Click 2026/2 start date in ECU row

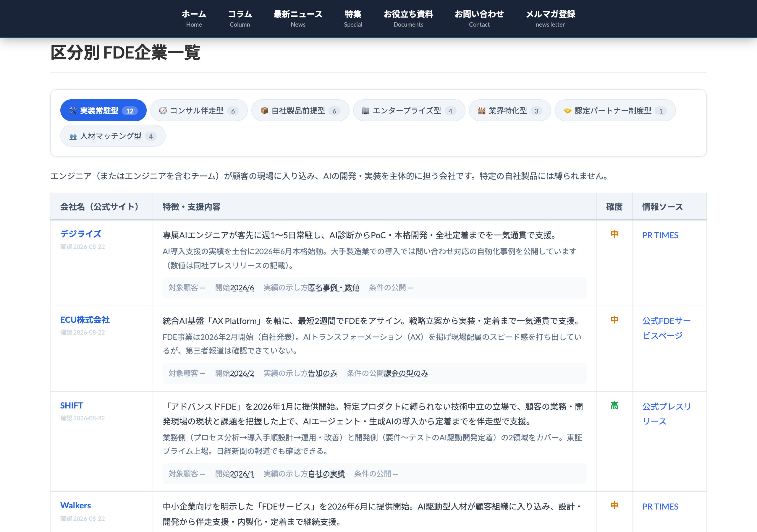[x=242, y=374]
